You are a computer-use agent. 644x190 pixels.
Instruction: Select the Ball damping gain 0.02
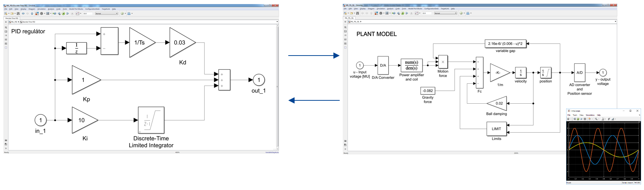pyautogui.click(x=497, y=103)
